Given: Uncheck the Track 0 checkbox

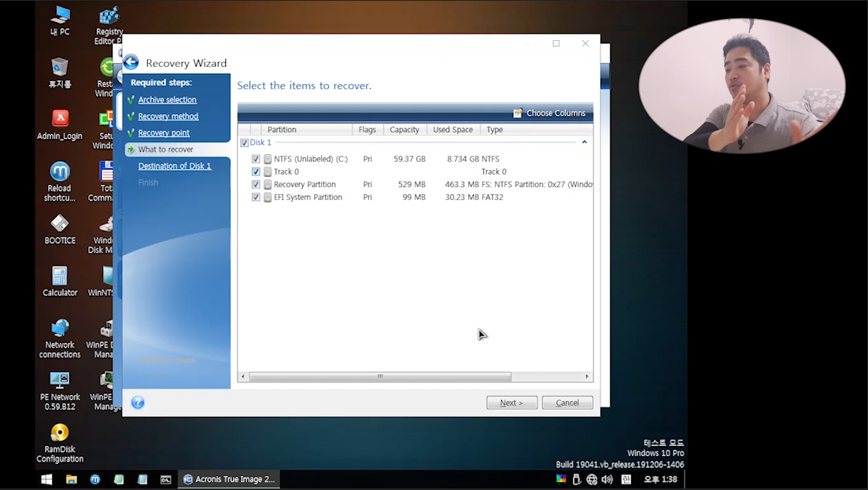Looking at the screenshot, I should pos(256,171).
